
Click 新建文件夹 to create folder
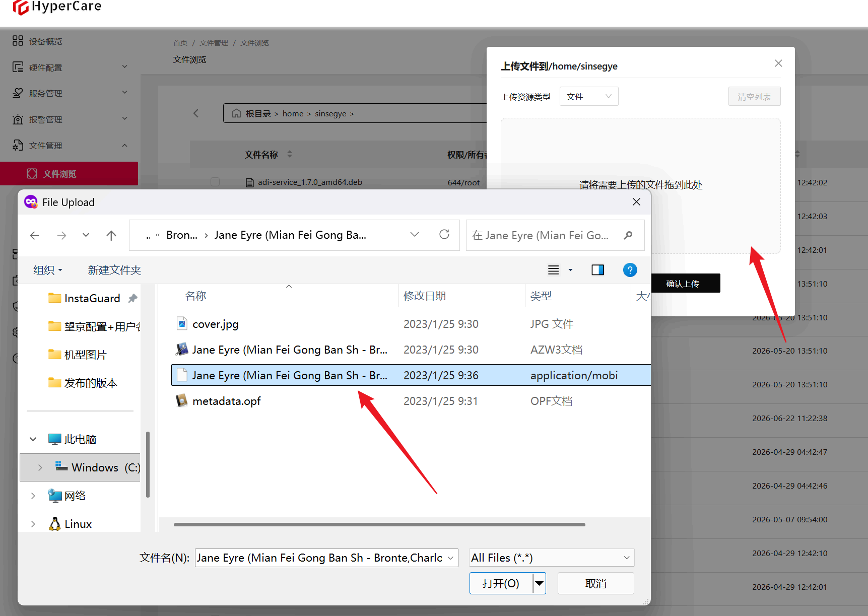pyautogui.click(x=114, y=270)
